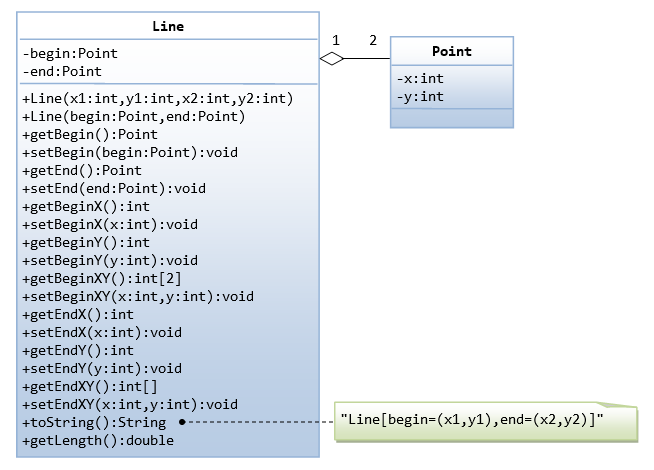Click the black dot beside toString():String
The width and height of the screenshot is (654, 470).
tap(181, 423)
